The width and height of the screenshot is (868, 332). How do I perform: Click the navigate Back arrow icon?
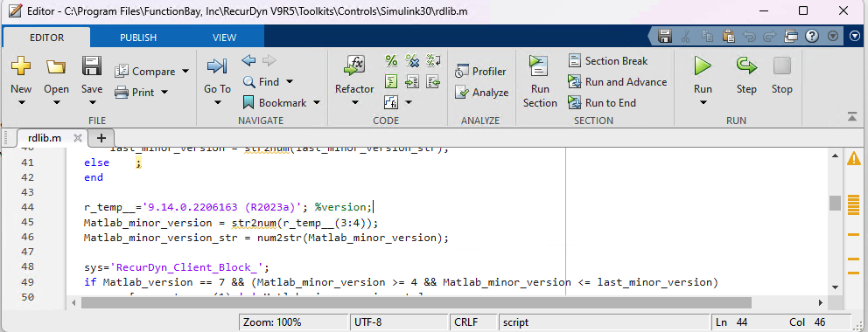tap(248, 60)
